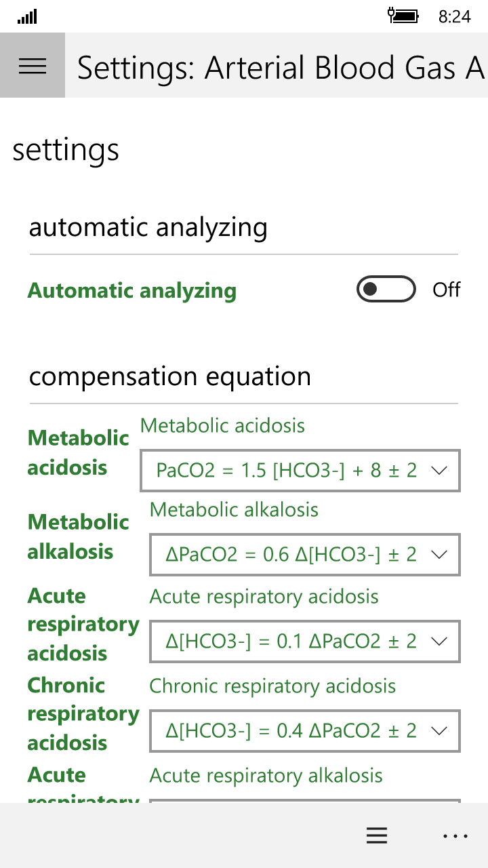This screenshot has width=488, height=868.
Task: Open the ellipsis overflow menu
Action: point(455,835)
